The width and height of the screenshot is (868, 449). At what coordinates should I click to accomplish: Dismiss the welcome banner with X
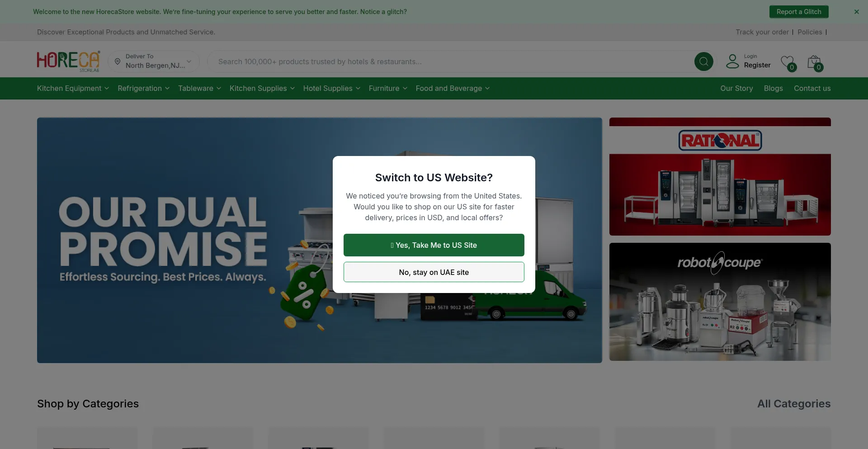tap(856, 12)
